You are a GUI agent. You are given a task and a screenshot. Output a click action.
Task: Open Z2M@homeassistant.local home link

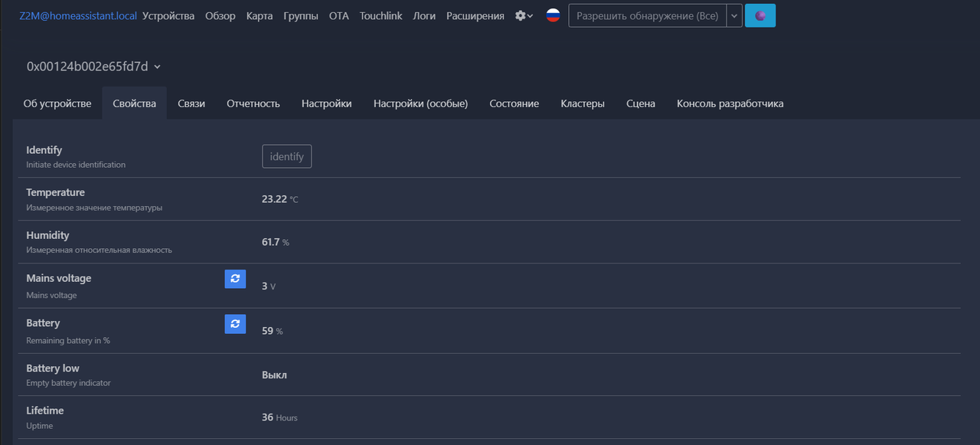[x=78, y=15]
